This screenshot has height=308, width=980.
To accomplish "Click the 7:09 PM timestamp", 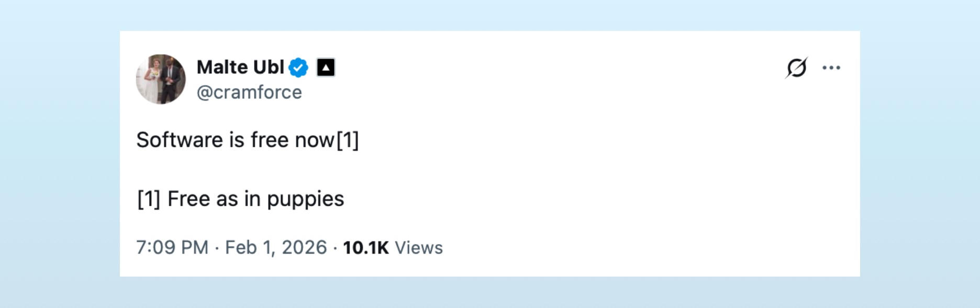I will click(172, 247).
